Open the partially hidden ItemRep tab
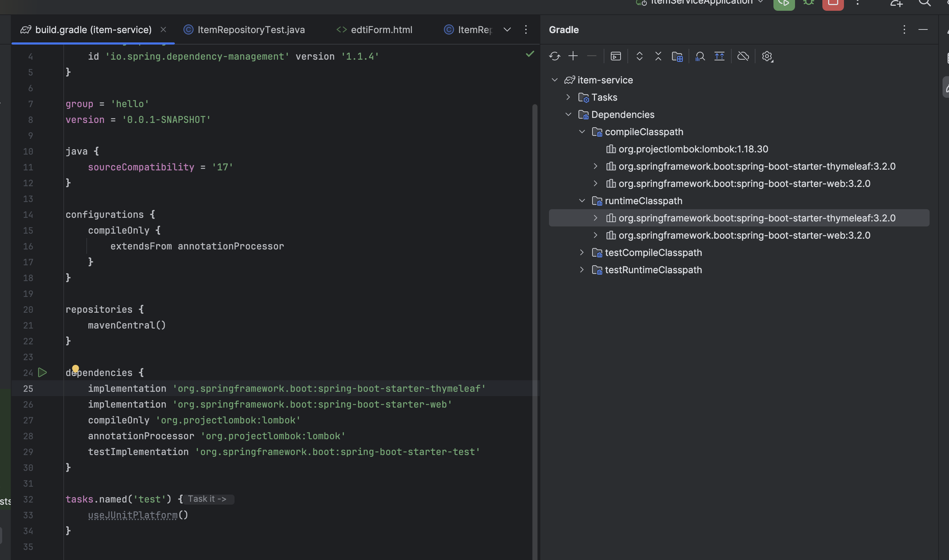The image size is (949, 560). click(x=468, y=29)
